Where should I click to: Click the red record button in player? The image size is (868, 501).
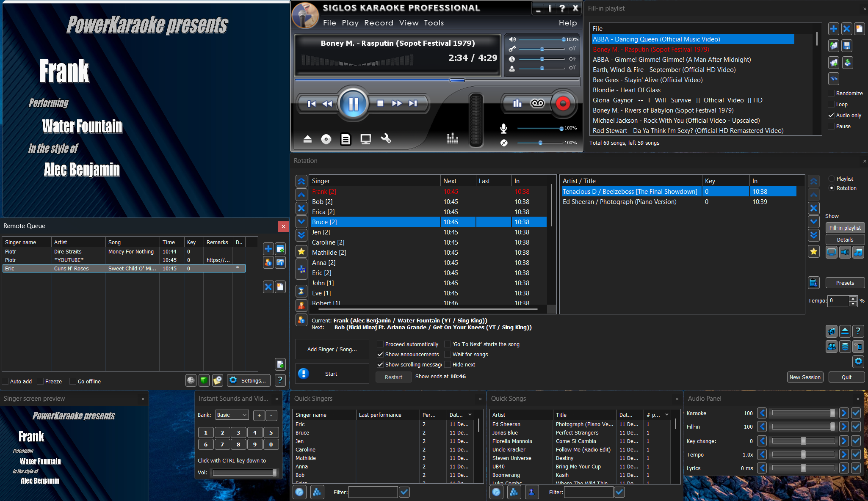pyautogui.click(x=563, y=103)
